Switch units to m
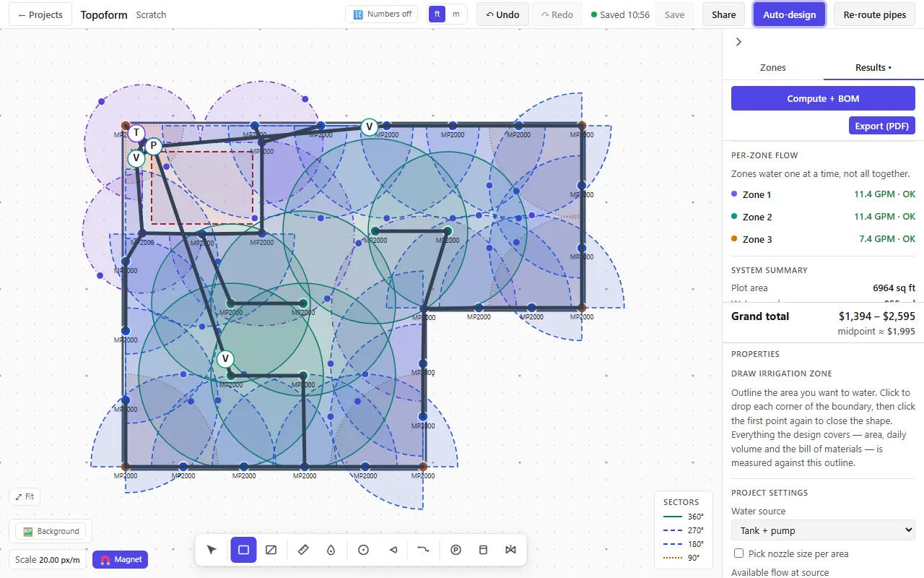The width and height of the screenshot is (924, 578). (456, 14)
